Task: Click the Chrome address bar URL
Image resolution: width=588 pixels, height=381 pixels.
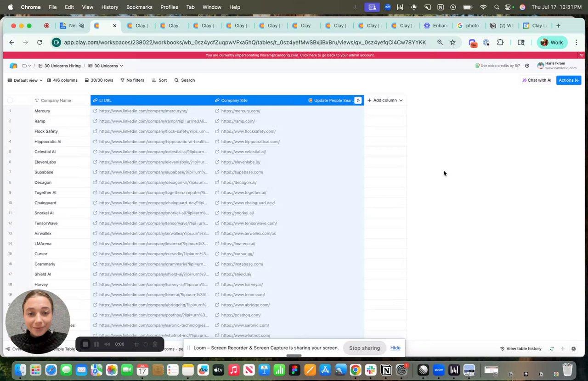Action: coord(245,42)
